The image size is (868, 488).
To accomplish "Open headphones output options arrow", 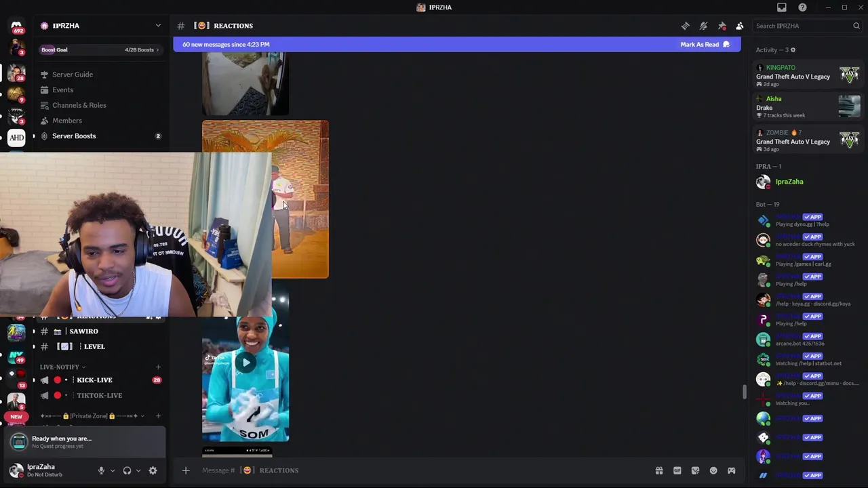I will click(138, 470).
